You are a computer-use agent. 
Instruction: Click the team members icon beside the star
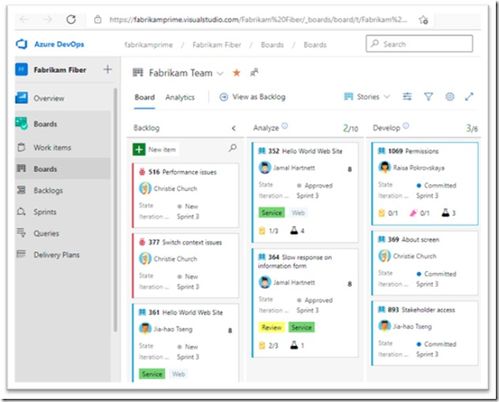click(254, 72)
